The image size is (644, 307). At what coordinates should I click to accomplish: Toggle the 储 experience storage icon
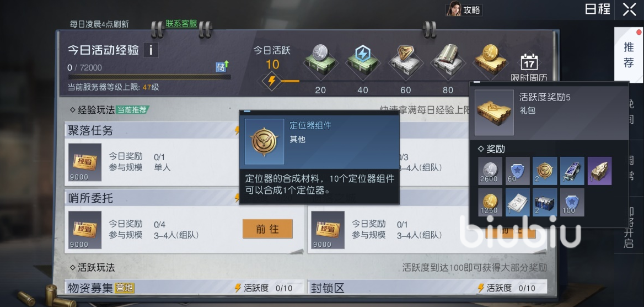point(222,66)
